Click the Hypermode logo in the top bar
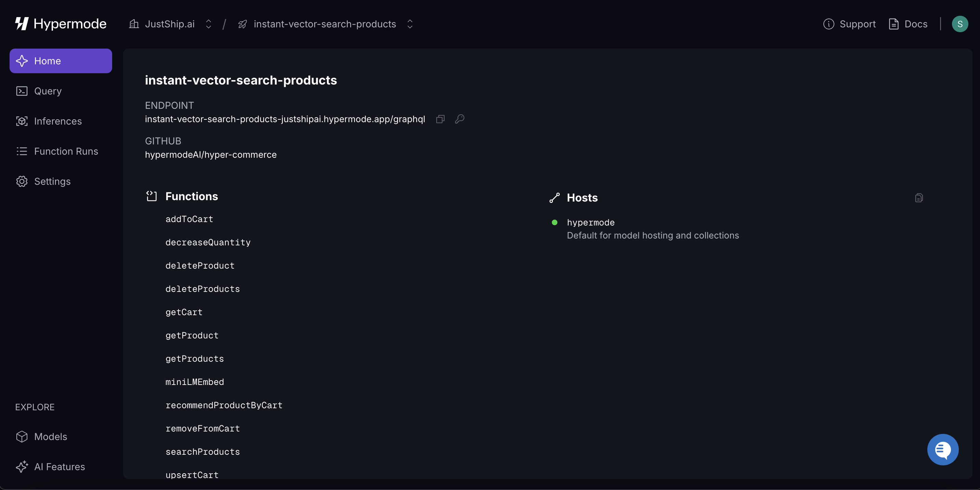Viewport: 980px width, 490px height. [x=61, y=24]
